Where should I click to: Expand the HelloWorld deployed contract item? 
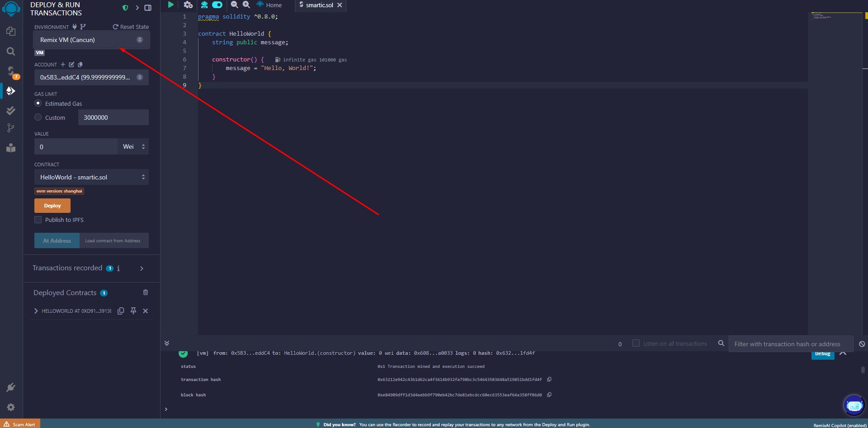pos(36,311)
